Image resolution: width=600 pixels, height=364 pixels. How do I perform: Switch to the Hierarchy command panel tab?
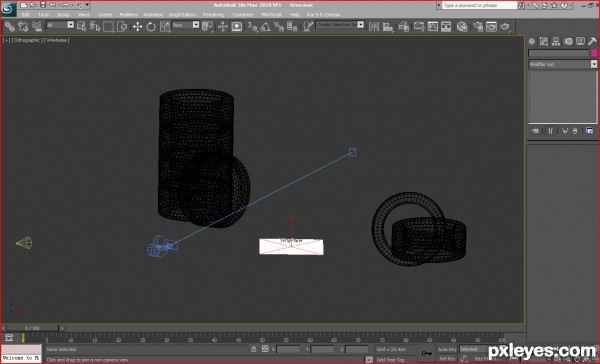tap(556, 41)
